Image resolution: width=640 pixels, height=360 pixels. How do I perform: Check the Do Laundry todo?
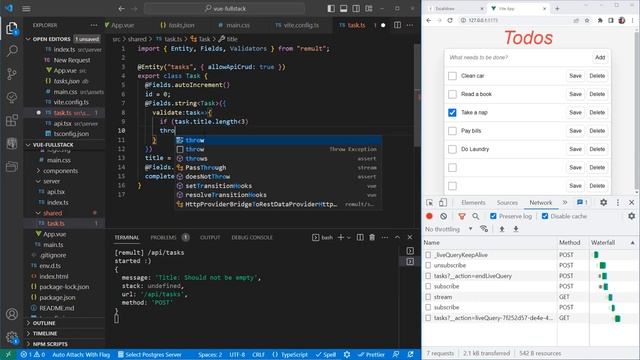click(x=452, y=149)
